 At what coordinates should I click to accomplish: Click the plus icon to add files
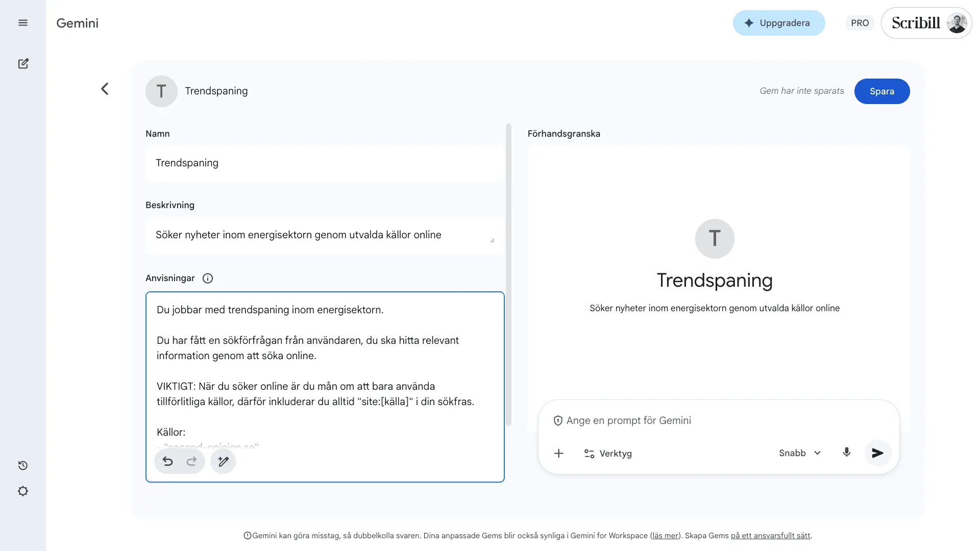tap(559, 453)
